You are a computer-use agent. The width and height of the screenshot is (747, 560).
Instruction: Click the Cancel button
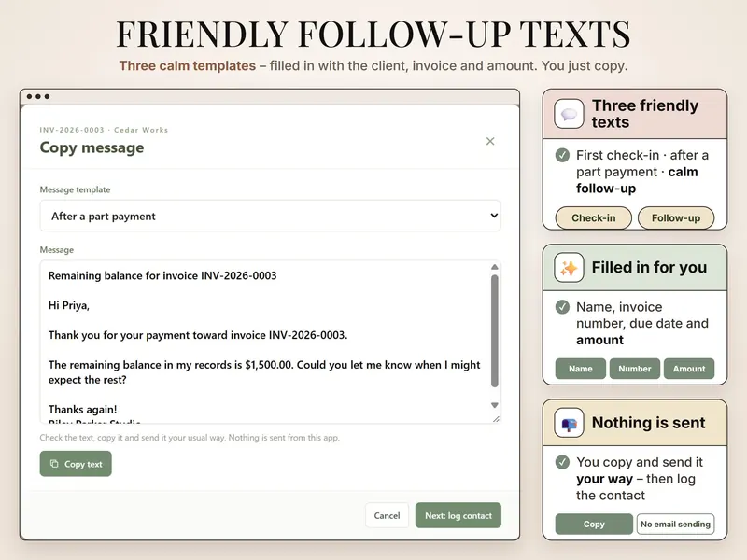point(387,515)
